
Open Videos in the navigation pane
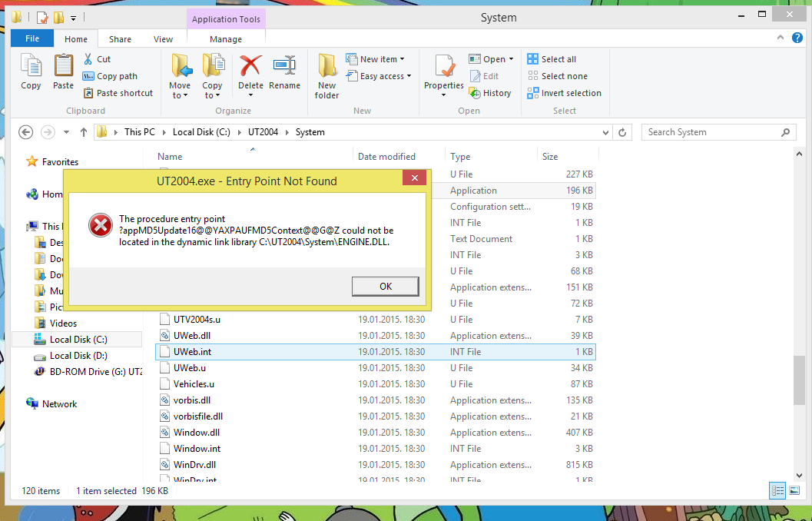click(x=56, y=324)
